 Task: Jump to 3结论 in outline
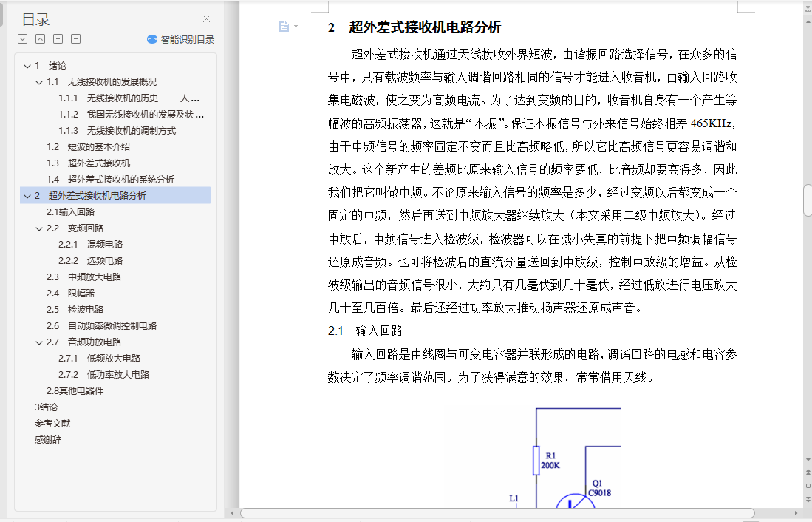pyautogui.click(x=46, y=407)
